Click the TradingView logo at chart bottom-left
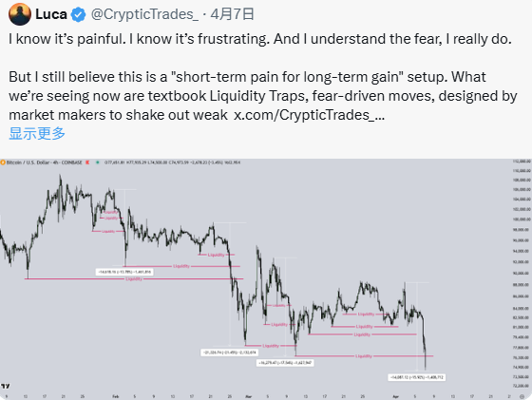 [x=6, y=386]
